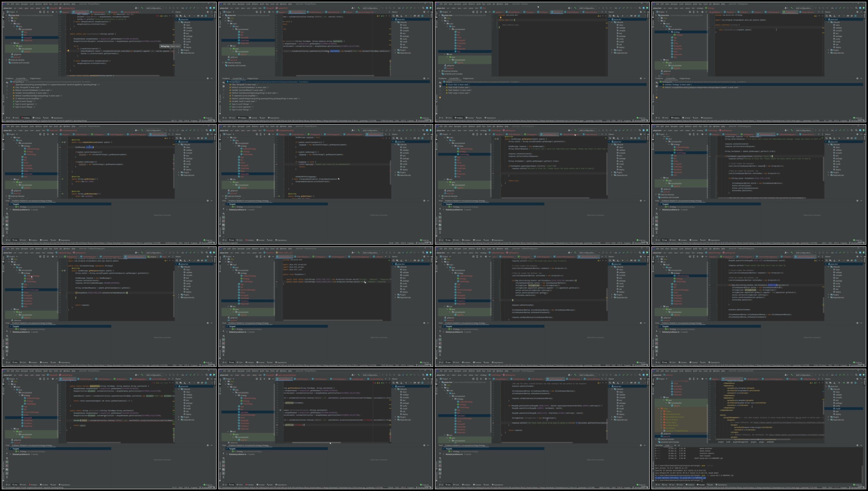The height and width of the screenshot is (491, 868).
Task: Add new terminal session with plus icon
Action: [675, 445]
